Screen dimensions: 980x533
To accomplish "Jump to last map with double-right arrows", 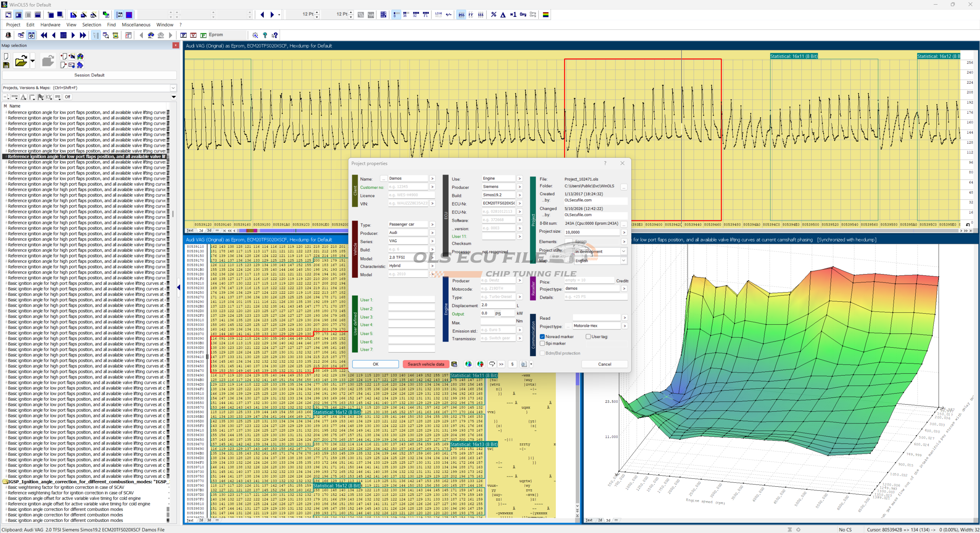I will click(x=83, y=35).
